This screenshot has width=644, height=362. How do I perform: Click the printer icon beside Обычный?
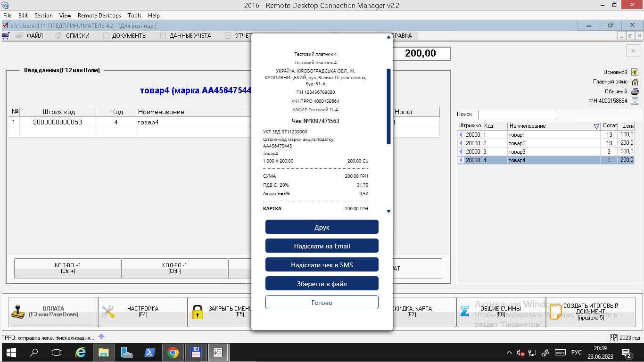point(635,91)
